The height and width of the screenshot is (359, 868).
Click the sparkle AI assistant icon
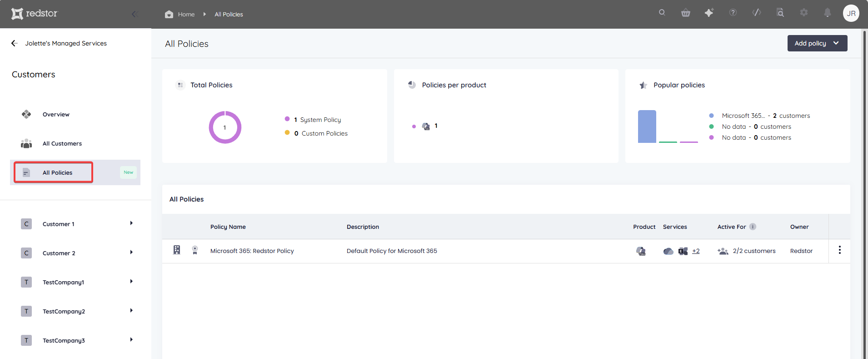coord(709,13)
